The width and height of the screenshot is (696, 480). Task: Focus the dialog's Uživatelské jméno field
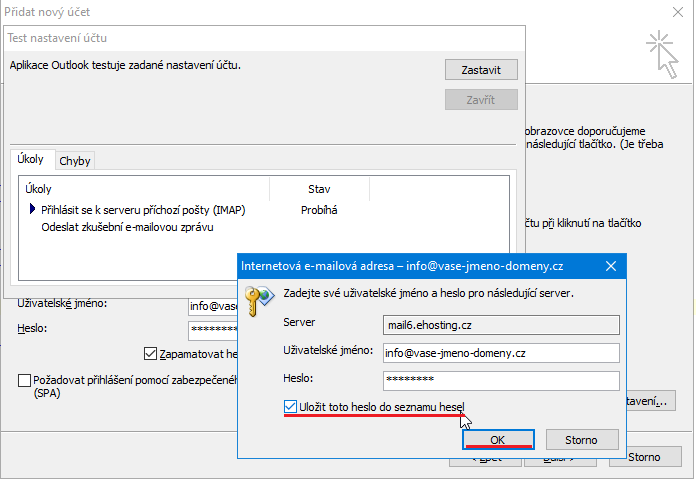(x=500, y=352)
